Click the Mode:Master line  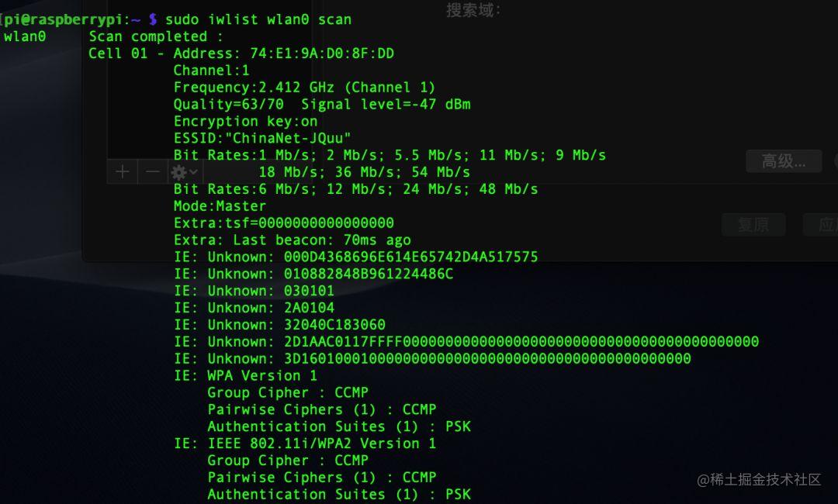tap(220, 206)
